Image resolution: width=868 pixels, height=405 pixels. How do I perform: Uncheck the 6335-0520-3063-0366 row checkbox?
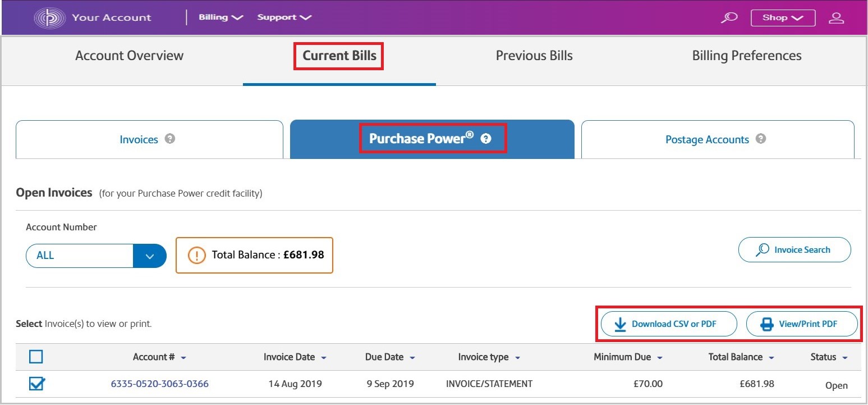[36, 384]
